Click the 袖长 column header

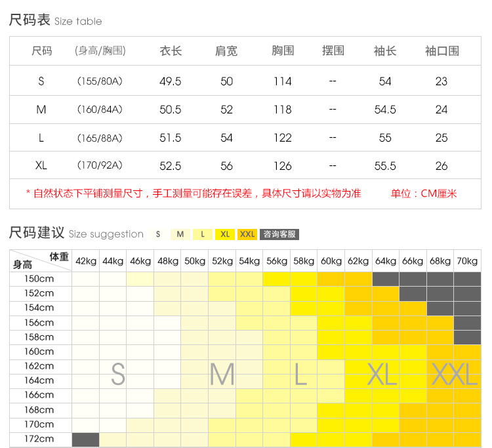click(385, 51)
